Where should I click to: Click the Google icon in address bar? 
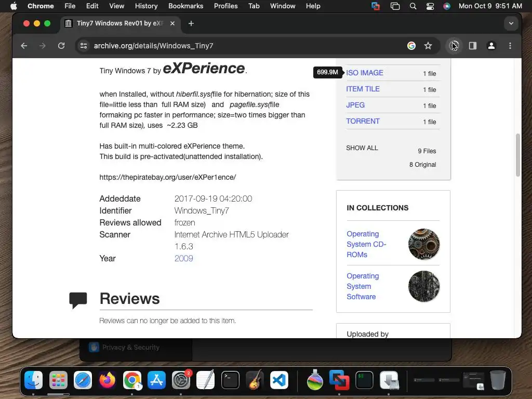411,46
